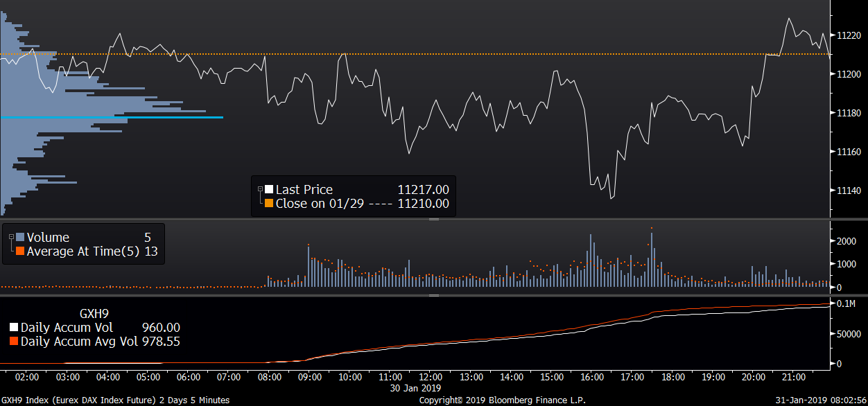The image size is (868, 406).
Task: Click the 50000 accumulated volume axis label
Action: coord(849,334)
